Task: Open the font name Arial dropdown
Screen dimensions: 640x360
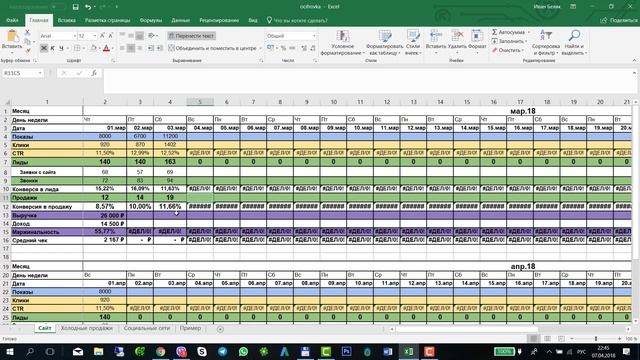Action: (75, 36)
